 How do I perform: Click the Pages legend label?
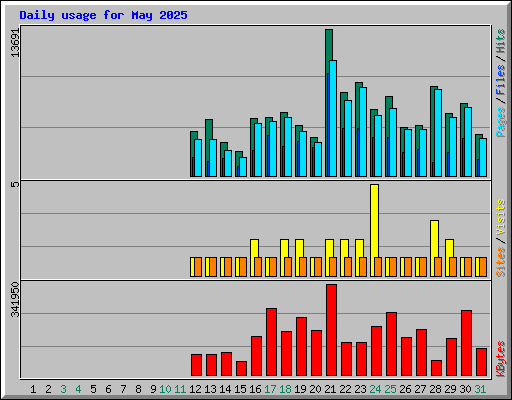click(501, 122)
